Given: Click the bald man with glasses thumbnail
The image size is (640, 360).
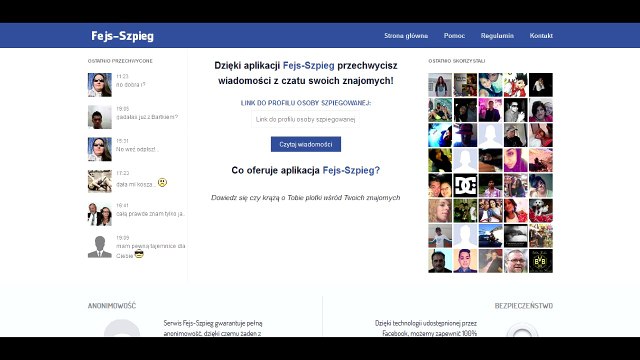Looking at the screenshot, I should (516, 261).
